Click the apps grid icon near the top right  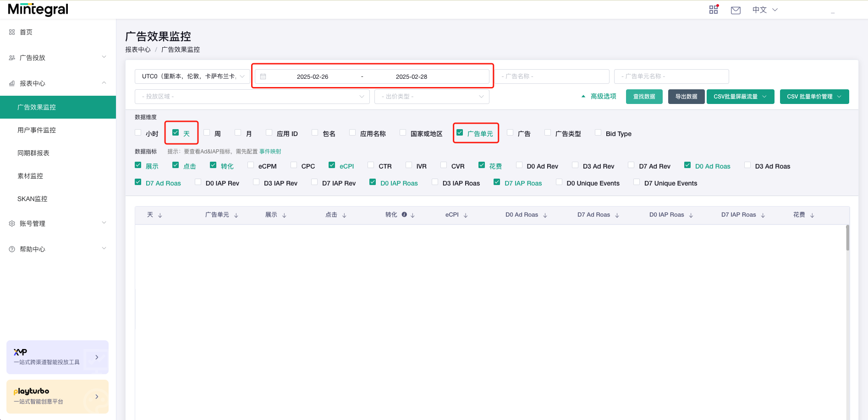(714, 9)
